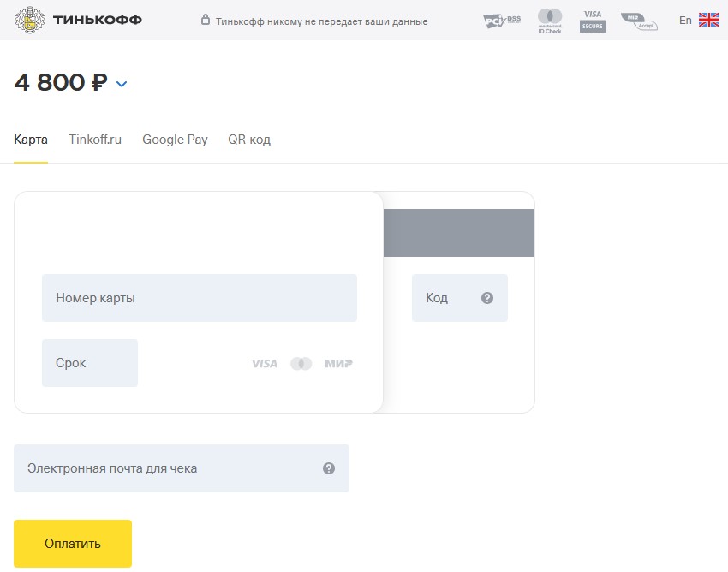The height and width of the screenshot is (572, 728).
Task: Click the padlock security icon
Action: coord(205,20)
